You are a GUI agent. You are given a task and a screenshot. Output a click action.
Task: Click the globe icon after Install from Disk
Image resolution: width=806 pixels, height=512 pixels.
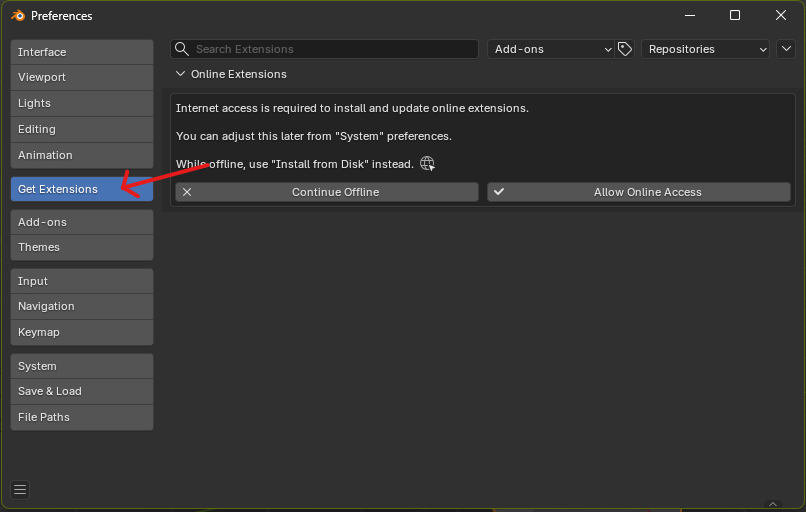click(x=428, y=164)
